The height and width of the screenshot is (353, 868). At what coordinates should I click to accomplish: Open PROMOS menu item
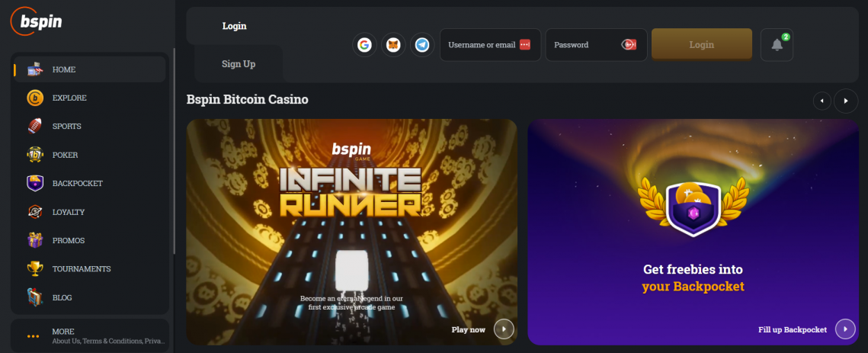click(90, 240)
